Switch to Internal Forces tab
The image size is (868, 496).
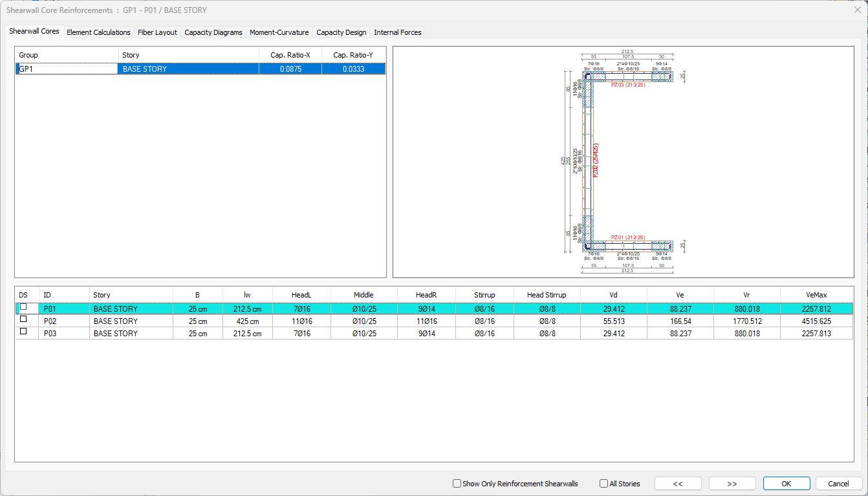click(397, 32)
